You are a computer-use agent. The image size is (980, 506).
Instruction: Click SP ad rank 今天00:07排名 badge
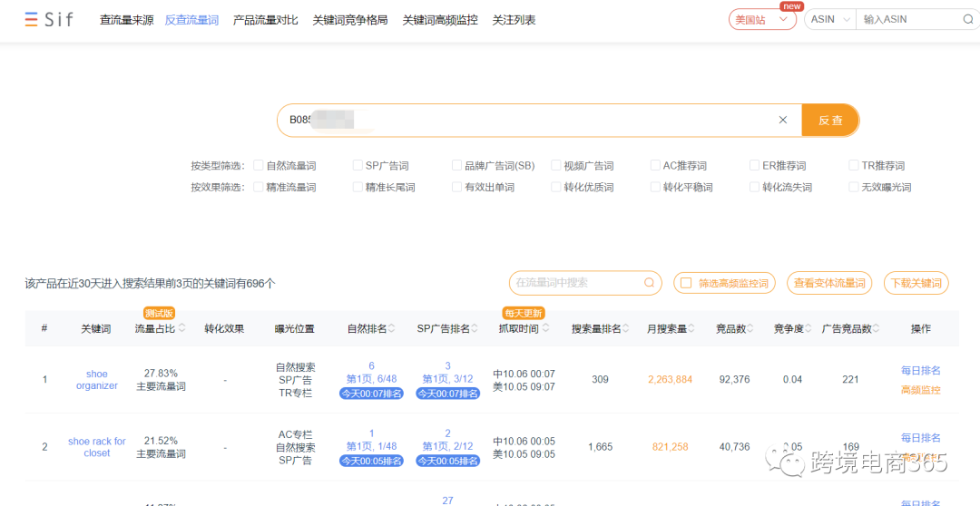click(447, 394)
